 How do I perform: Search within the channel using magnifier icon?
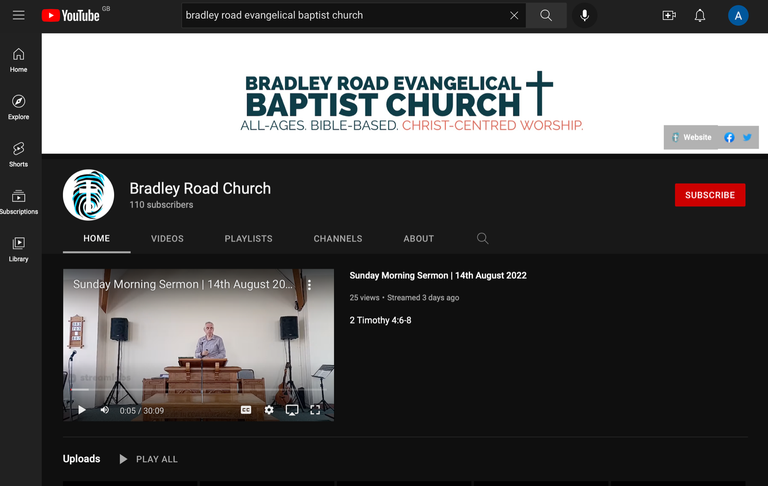(x=483, y=239)
